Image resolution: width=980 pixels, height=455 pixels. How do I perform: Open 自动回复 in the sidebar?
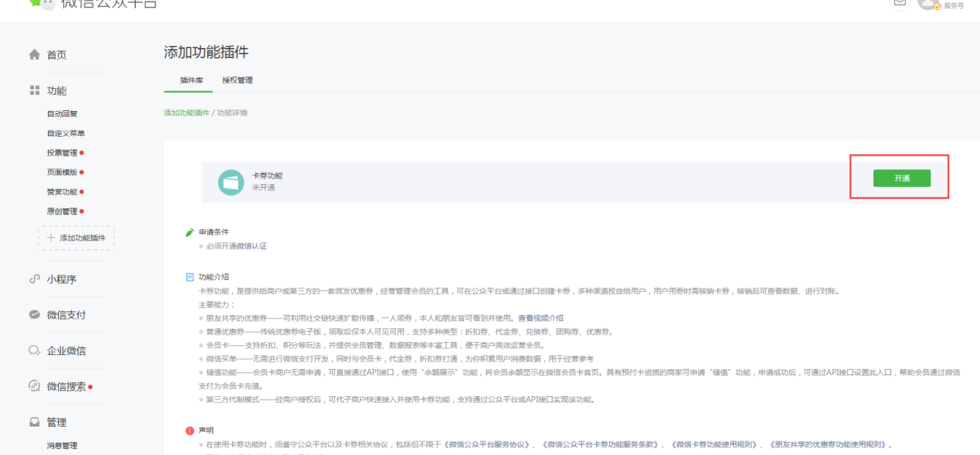62,114
